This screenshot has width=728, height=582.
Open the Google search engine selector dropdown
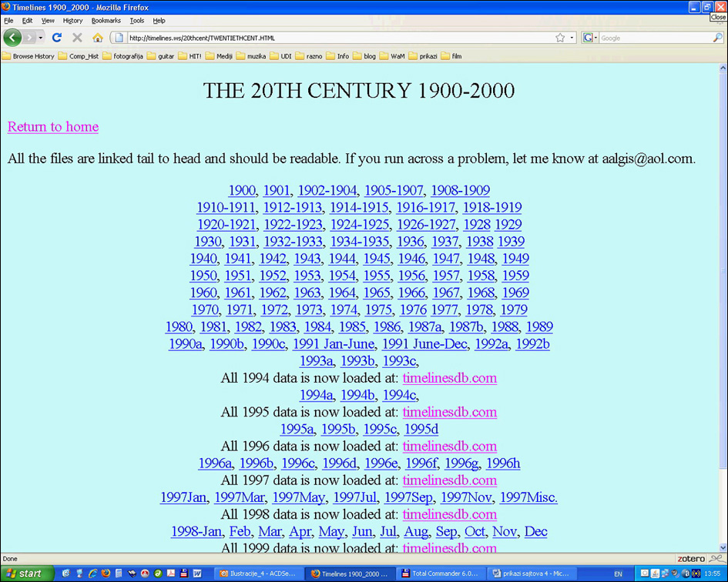[x=590, y=38]
